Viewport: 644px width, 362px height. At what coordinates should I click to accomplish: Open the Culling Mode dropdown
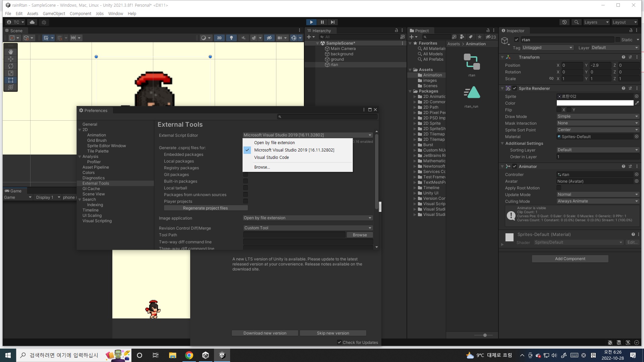pyautogui.click(x=598, y=201)
